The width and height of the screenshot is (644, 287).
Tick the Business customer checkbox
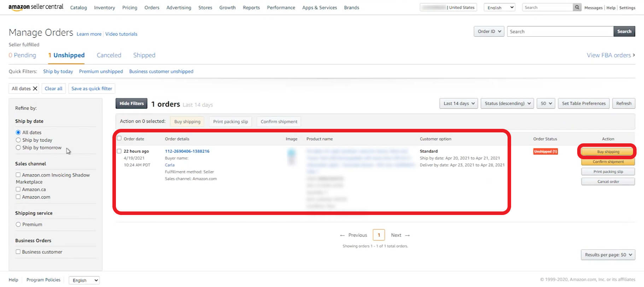(18, 252)
